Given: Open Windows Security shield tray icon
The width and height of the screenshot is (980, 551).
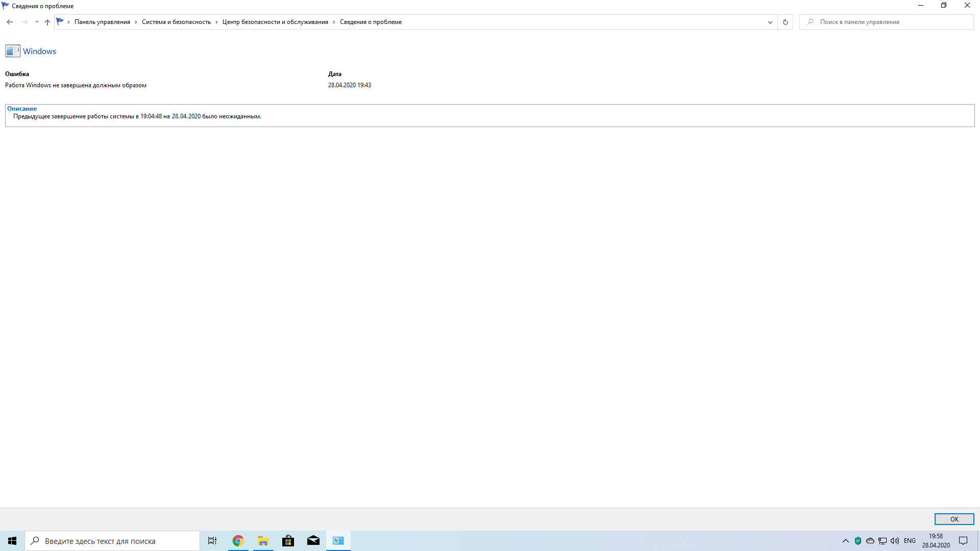Looking at the screenshot, I should 858,541.
